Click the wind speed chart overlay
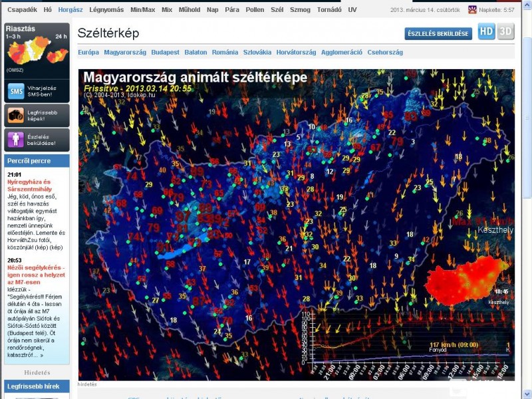The height and width of the screenshot is (399, 532). pos(407,342)
